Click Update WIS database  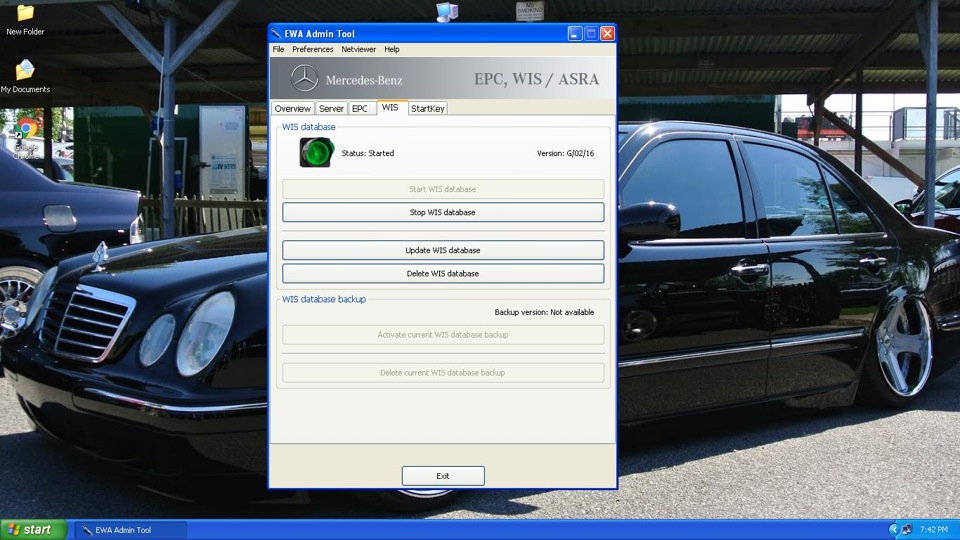[x=443, y=250]
